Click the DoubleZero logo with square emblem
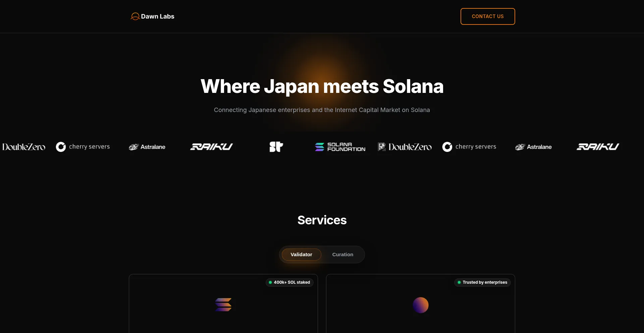Viewport: 644px width, 333px height. tap(405, 147)
